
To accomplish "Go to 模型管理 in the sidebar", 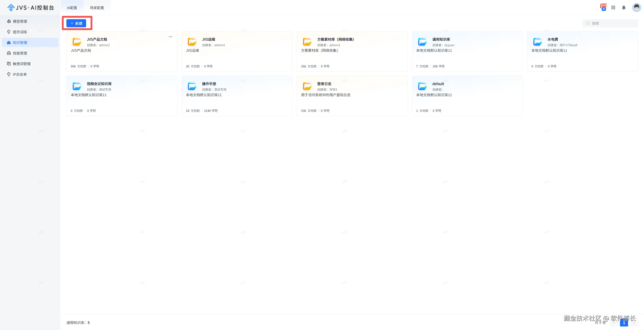I will [20, 21].
